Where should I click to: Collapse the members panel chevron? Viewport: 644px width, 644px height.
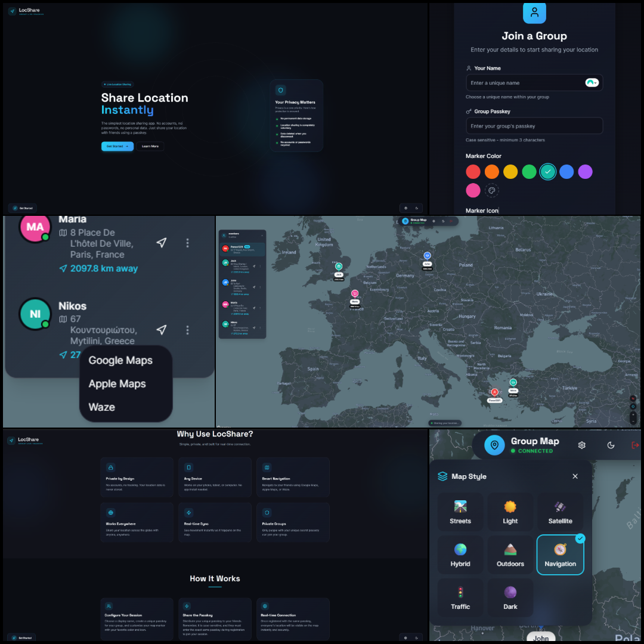262,236
